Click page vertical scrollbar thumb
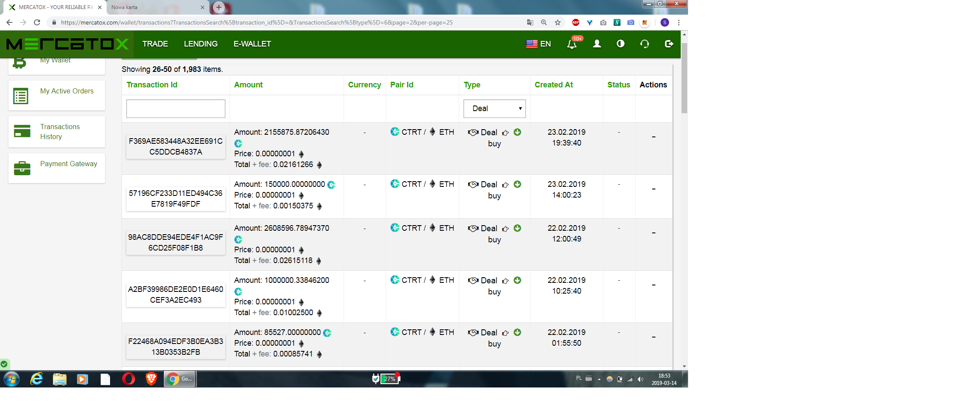The height and width of the screenshot is (412, 980). [684, 77]
